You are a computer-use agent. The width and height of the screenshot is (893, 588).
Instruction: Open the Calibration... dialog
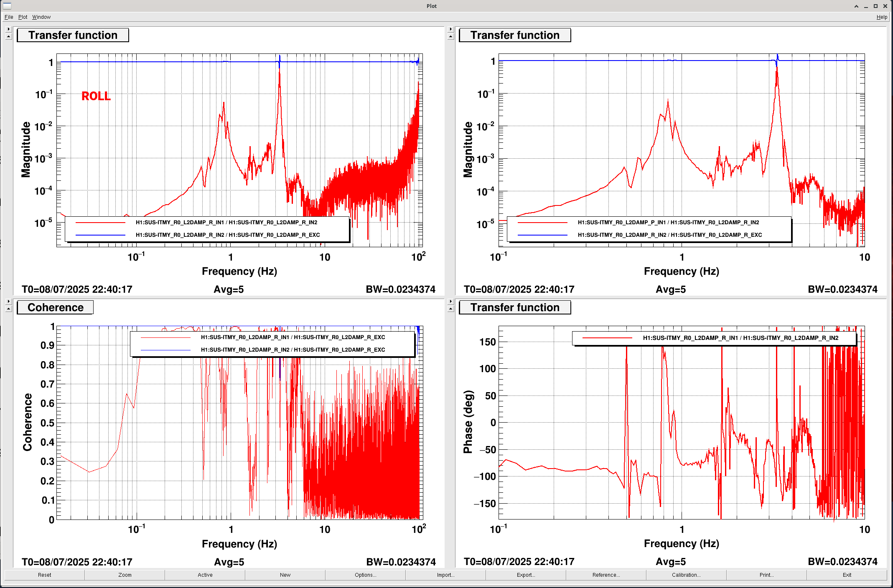point(686,575)
